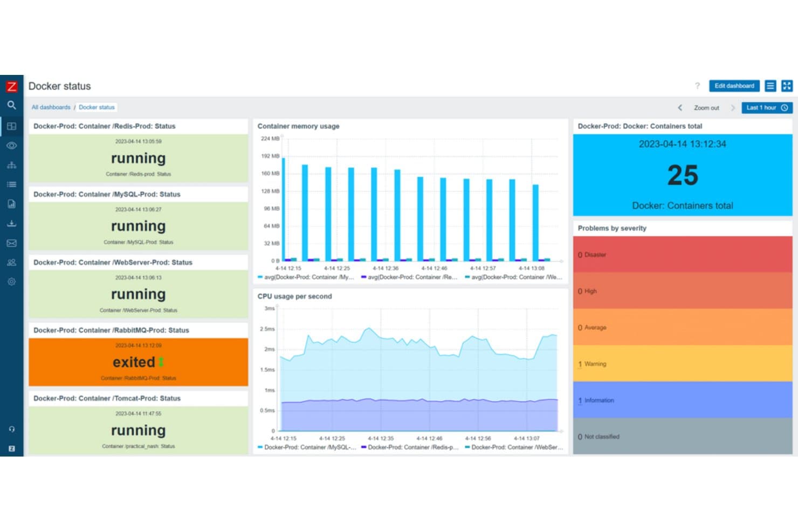Click the yellow 1 Warning severity cell
The image size is (798, 532).
(682, 364)
